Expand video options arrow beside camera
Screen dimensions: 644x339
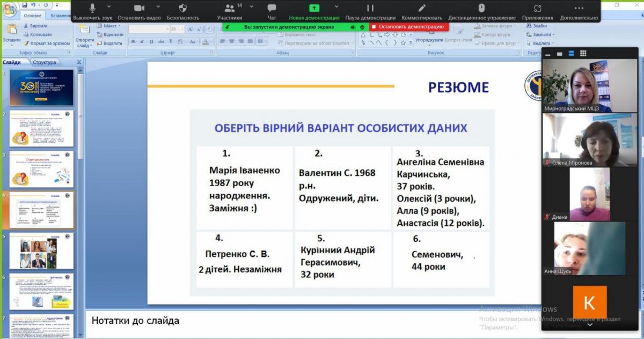click(x=156, y=7)
